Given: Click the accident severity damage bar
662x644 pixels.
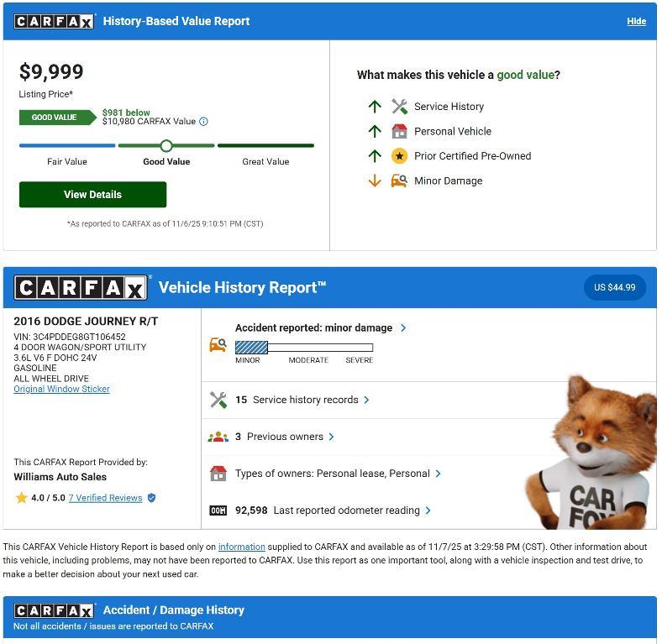Looking at the screenshot, I should (304, 348).
